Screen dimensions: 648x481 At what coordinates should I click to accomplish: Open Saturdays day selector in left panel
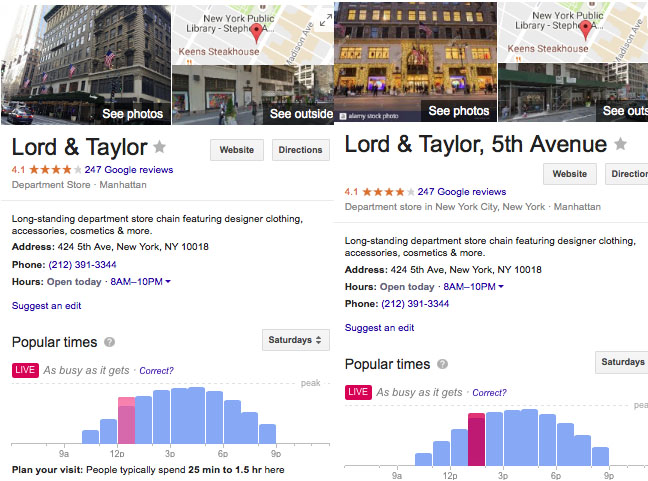(x=295, y=340)
